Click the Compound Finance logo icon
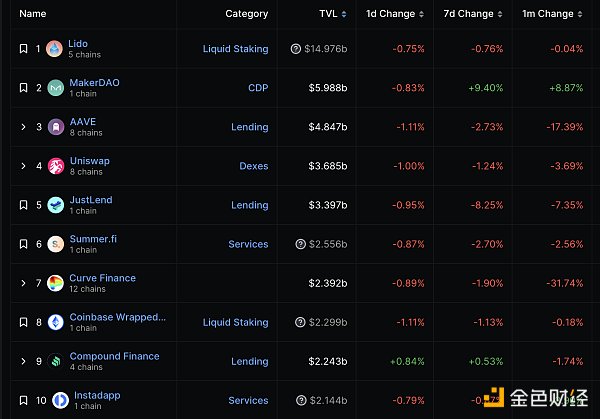This screenshot has height=419, width=600. (x=54, y=361)
